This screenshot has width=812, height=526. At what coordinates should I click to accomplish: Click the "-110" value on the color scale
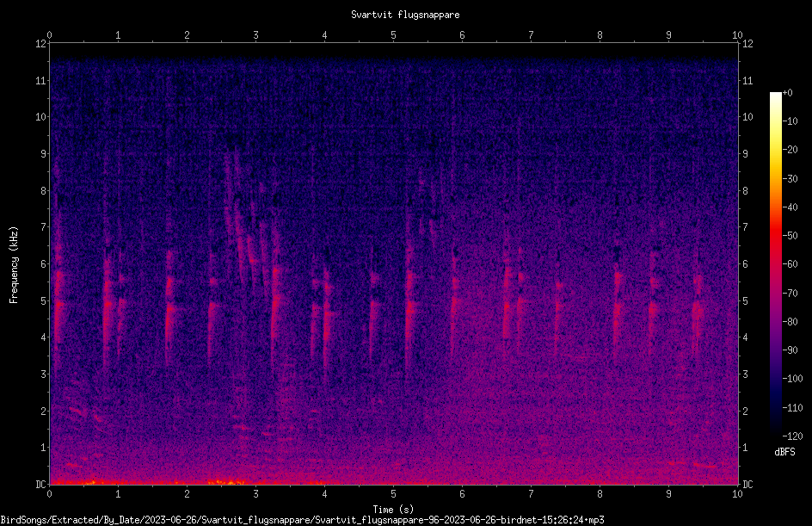(x=793, y=408)
